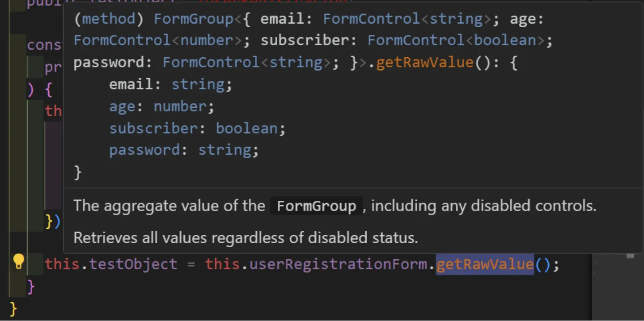Viewport: 644px width, 321px height.
Task: Click FormControl<boolean> in the tooltip signature
Action: coord(455,40)
